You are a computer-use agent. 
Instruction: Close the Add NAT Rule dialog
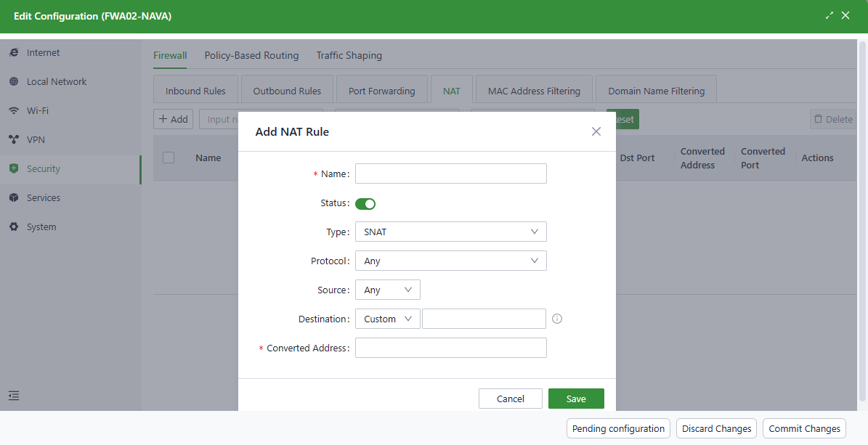click(596, 131)
